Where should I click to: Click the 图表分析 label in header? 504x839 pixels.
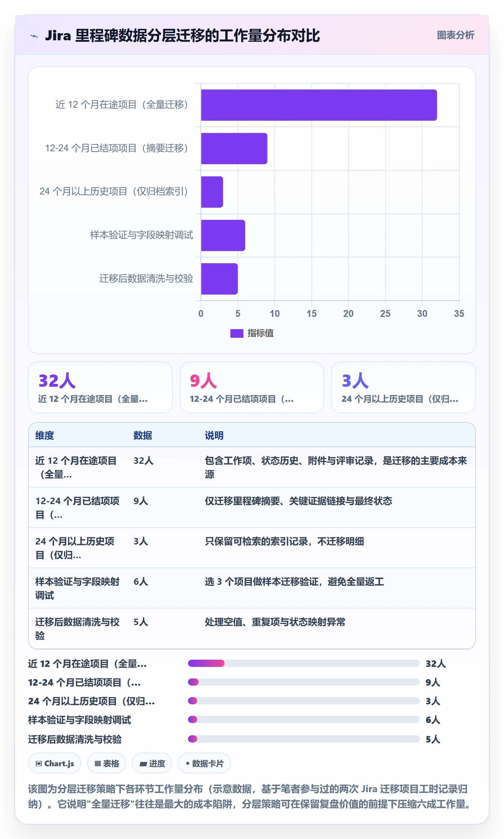pyautogui.click(x=455, y=35)
